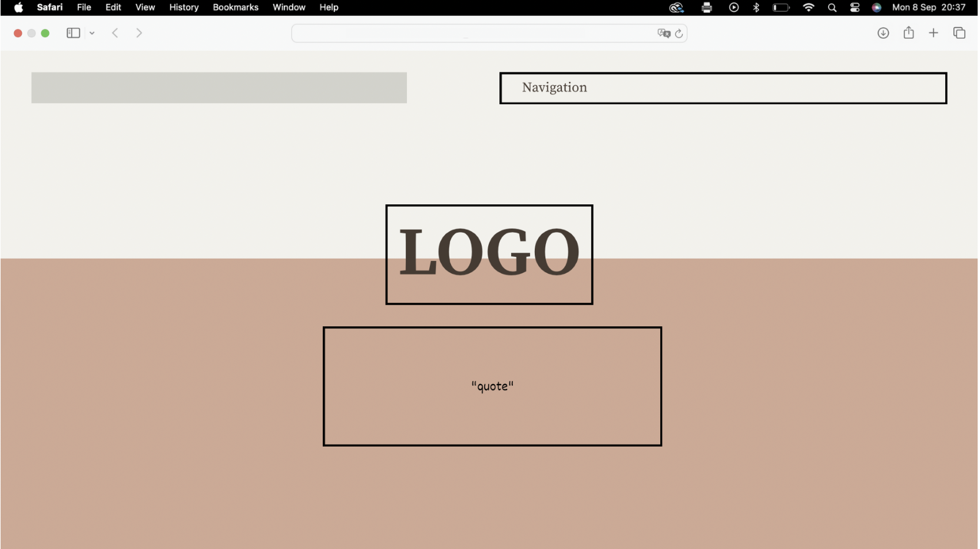Viewport: 980px width, 549px height.
Task: Click the "quote" box
Action: coord(492,386)
